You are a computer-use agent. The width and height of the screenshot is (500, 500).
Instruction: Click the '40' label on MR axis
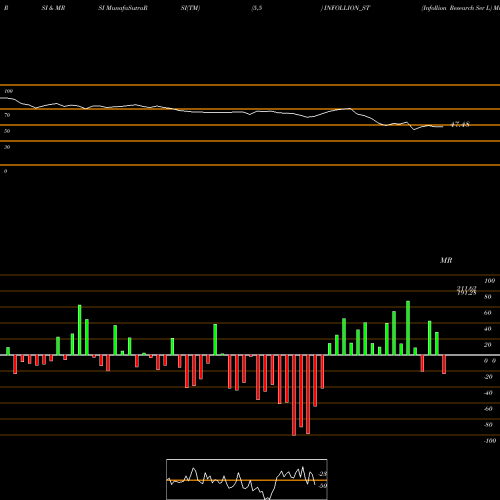[x=488, y=329]
